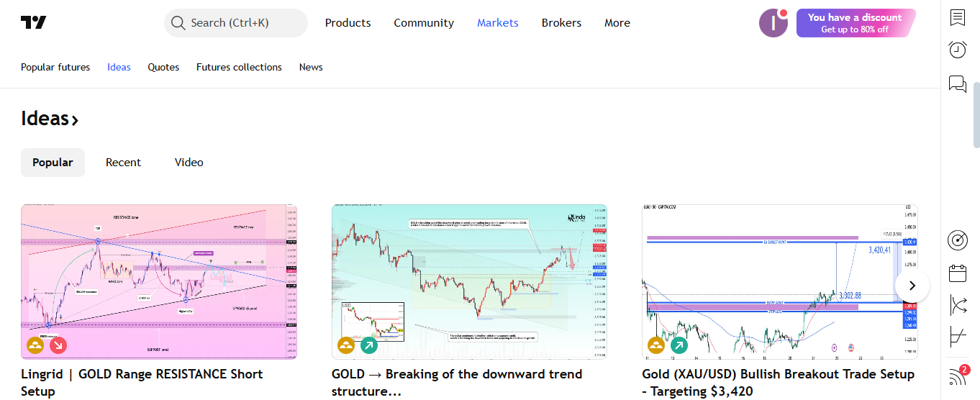
Task: Open the Calendar icon in right sidebar
Action: (x=958, y=273)
